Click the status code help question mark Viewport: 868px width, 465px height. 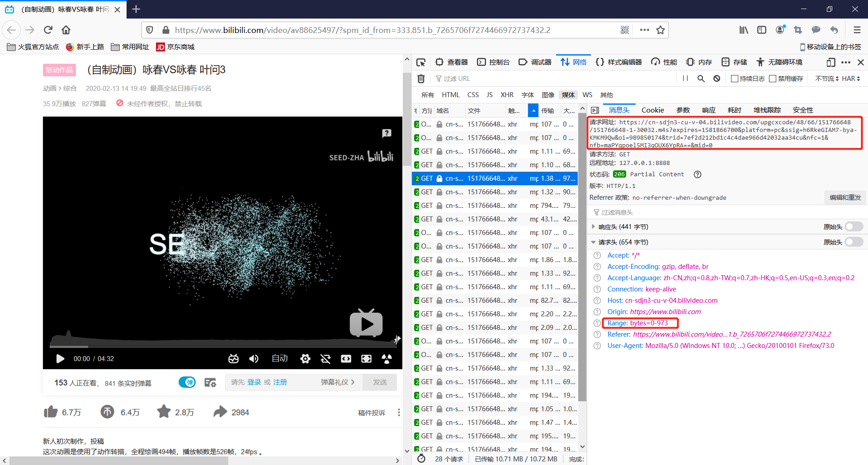click(698, 174)
